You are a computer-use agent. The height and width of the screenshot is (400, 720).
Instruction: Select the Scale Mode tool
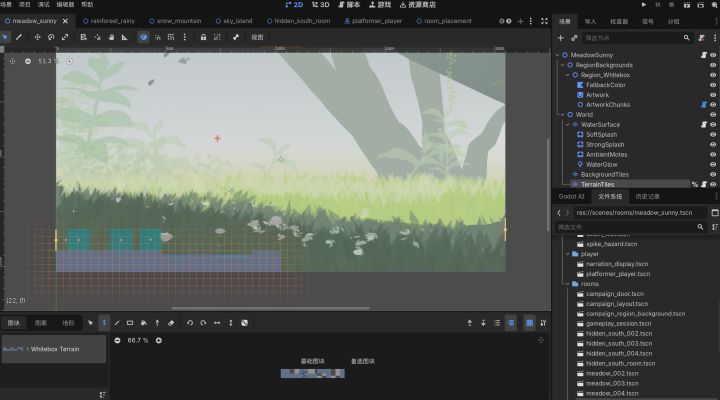65,37
